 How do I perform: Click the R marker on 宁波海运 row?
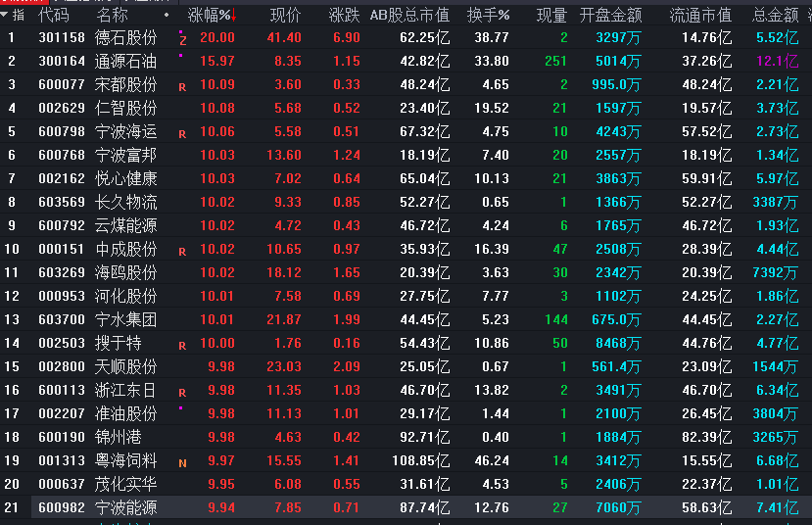pyautogui.click(x=182, y=134)
